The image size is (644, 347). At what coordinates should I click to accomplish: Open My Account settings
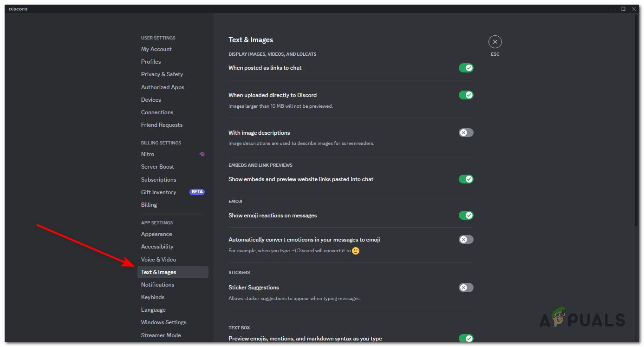[156, 49]
